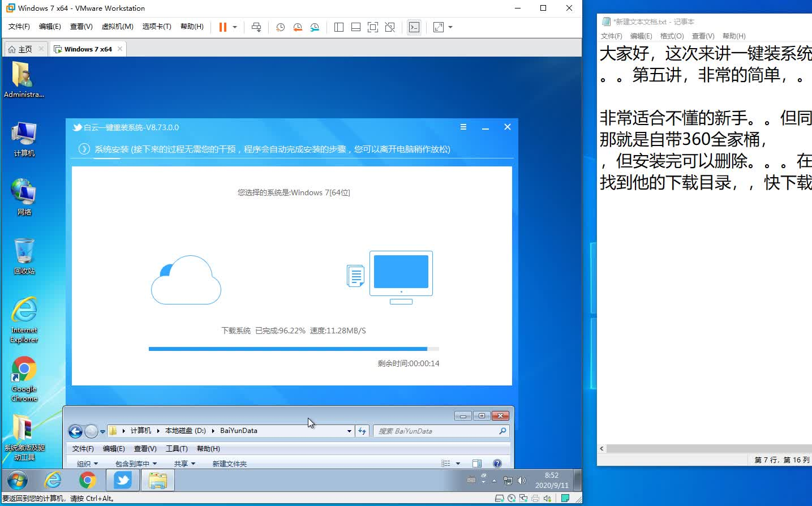
Task: Open the 虚拟机(M) menu
Action: tap(117, 27)
